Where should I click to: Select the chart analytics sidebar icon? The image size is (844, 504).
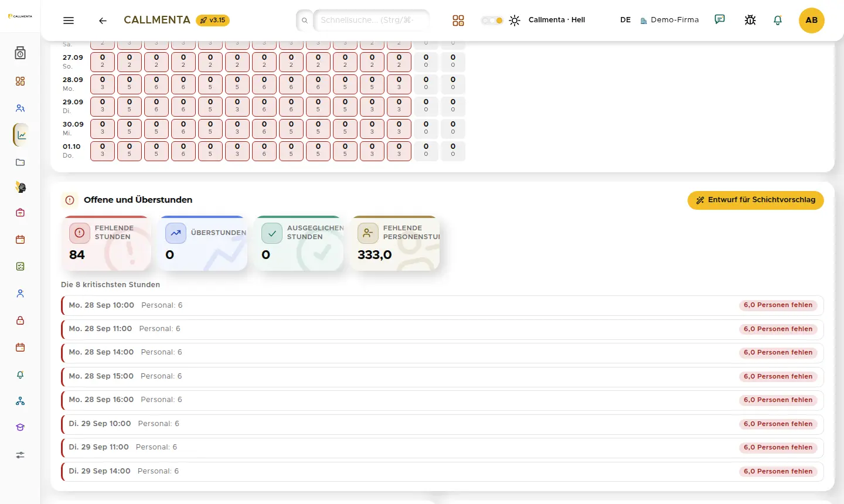[21, 135]
